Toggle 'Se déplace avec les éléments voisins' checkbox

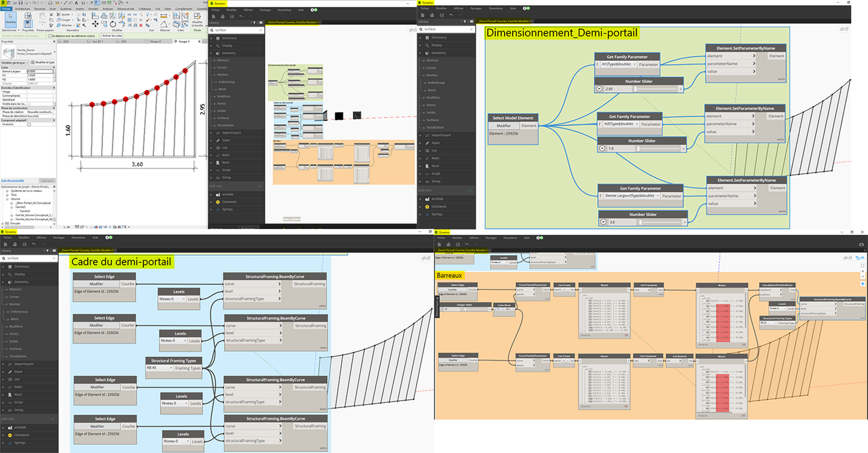(50, 36)
